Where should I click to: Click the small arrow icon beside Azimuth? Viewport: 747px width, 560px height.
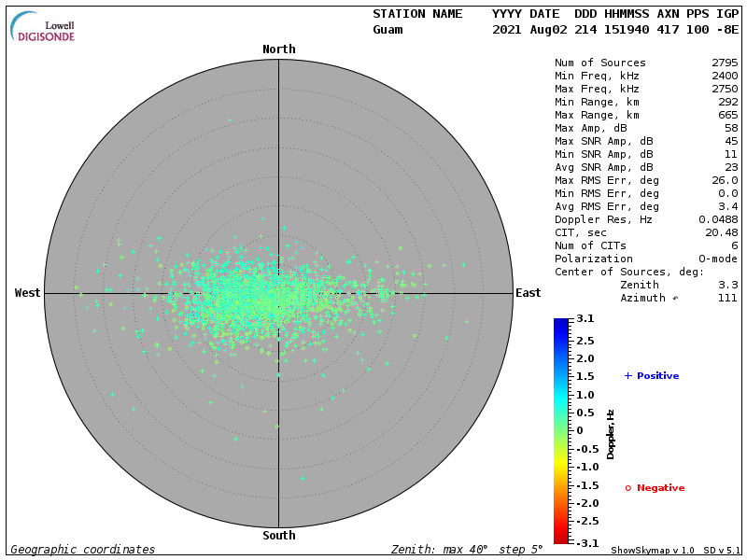point(676,298)
